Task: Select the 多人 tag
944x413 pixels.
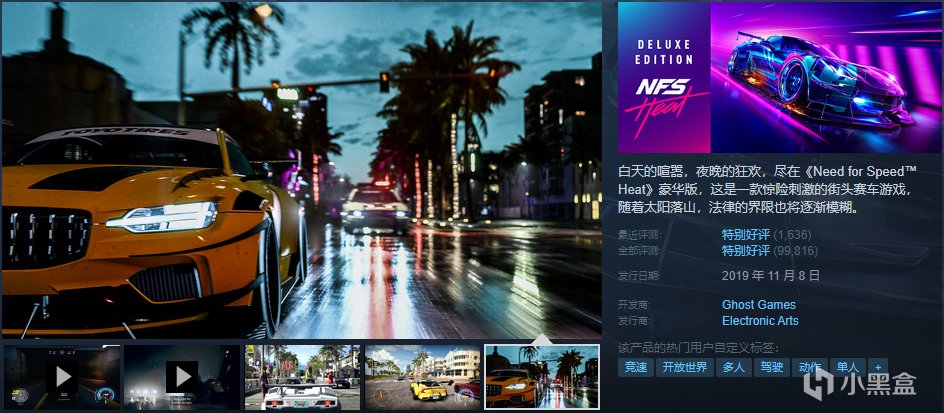Action: 733,367
